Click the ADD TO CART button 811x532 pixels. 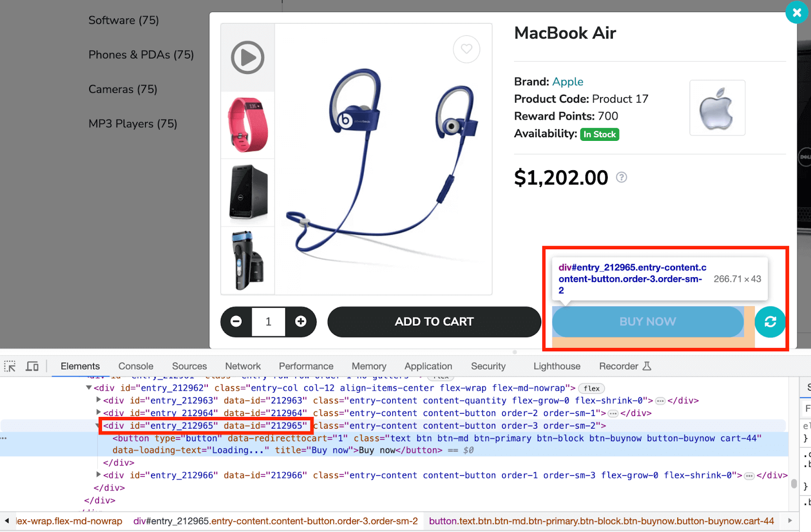coord(434,322)
